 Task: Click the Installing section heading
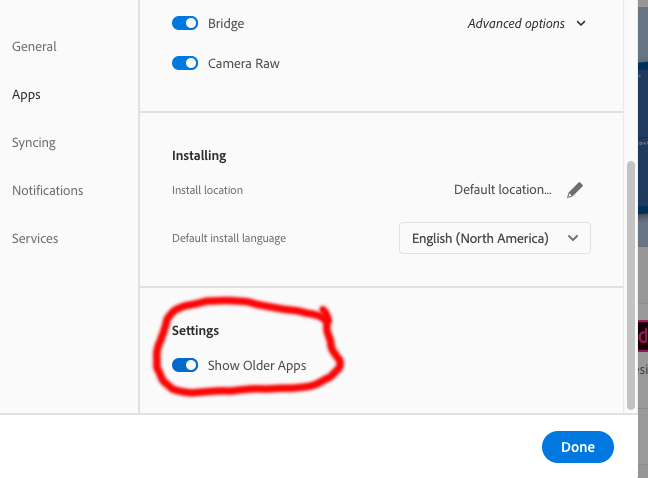coord(199,155)
